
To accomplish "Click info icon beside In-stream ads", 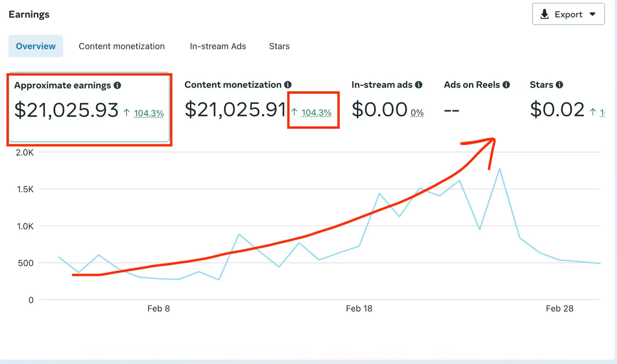I will [x=418, y=85].
